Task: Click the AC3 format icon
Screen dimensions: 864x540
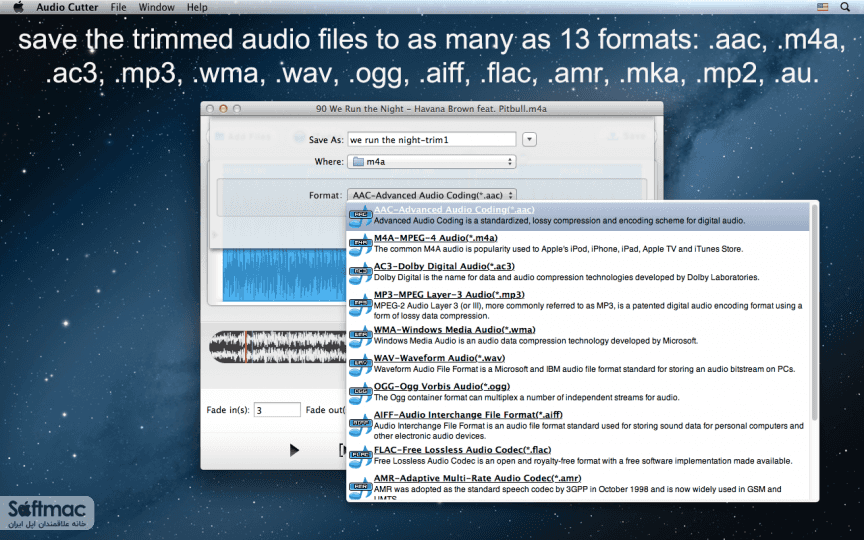Action: pos(360,272)
